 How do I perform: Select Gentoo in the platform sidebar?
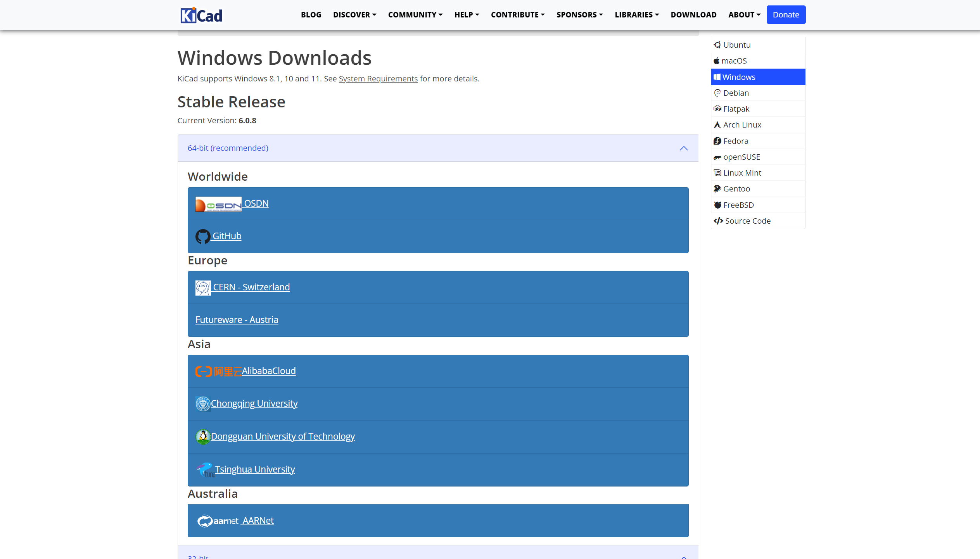758,189
